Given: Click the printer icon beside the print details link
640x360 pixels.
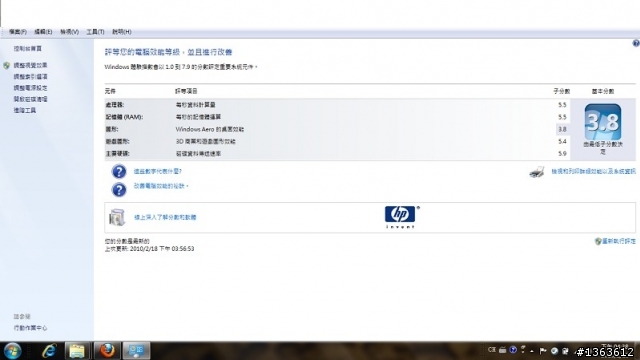Looking at the screenshot, I should click(x=537, y=172).
